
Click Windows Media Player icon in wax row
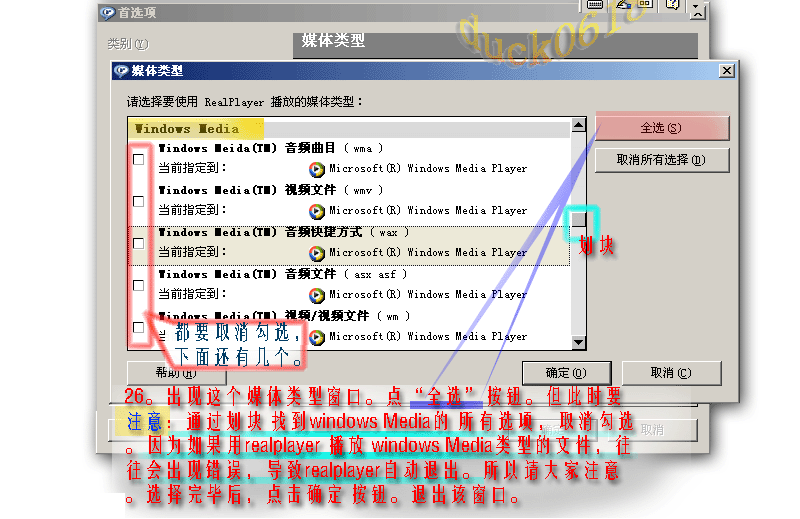316,253
